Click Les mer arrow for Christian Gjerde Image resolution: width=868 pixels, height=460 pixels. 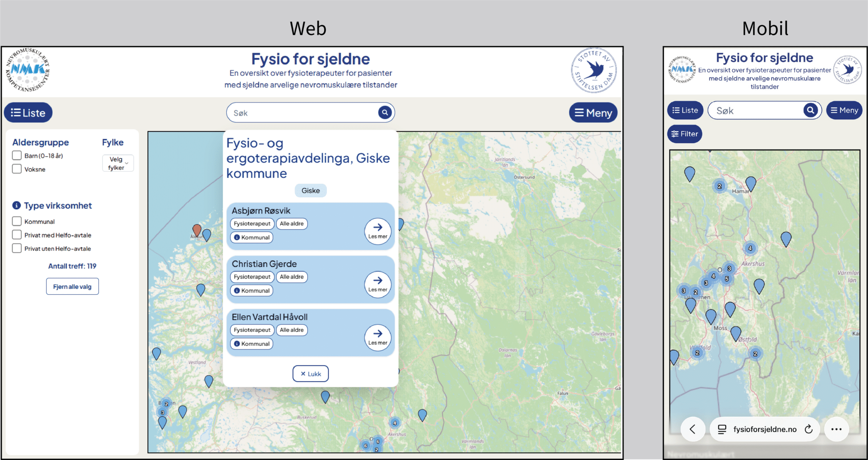pos(377,284)
